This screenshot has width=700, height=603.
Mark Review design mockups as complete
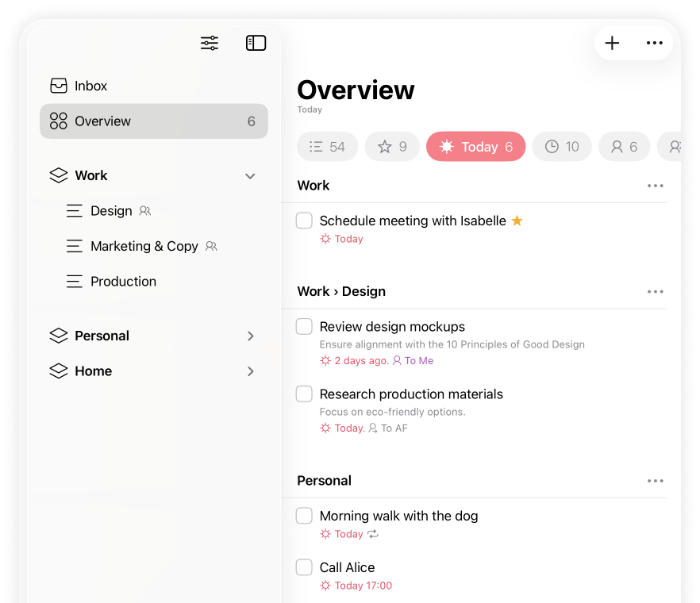(x=304, y=326)
